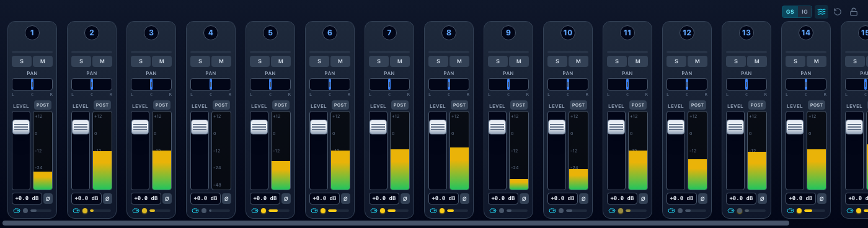The height and width of the screenshot is (228, 868).
Task: Click the channel 12 number badge
Action: tap(687, 33)
